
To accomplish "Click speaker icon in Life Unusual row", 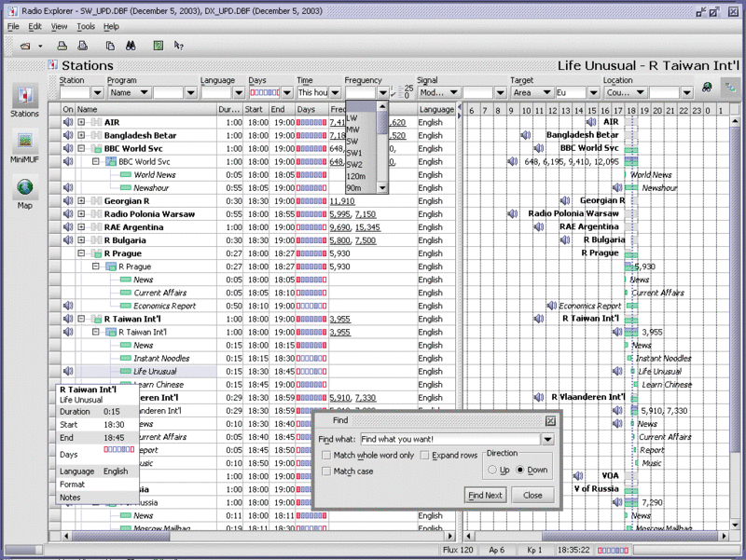I will 68,371.
